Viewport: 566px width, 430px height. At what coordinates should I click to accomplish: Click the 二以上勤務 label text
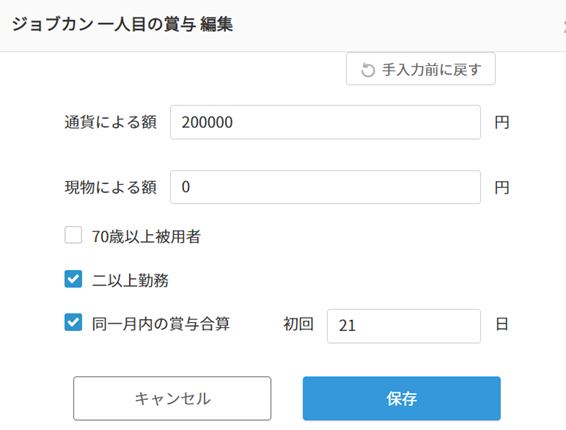(x=130, y=281)
